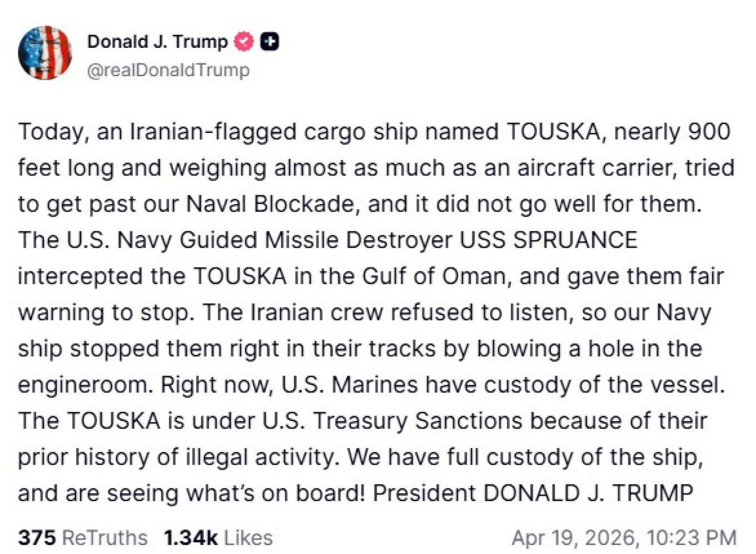Click the "1.34k" likes count number
Screen dimensions: 756x554
click(191, 538)
